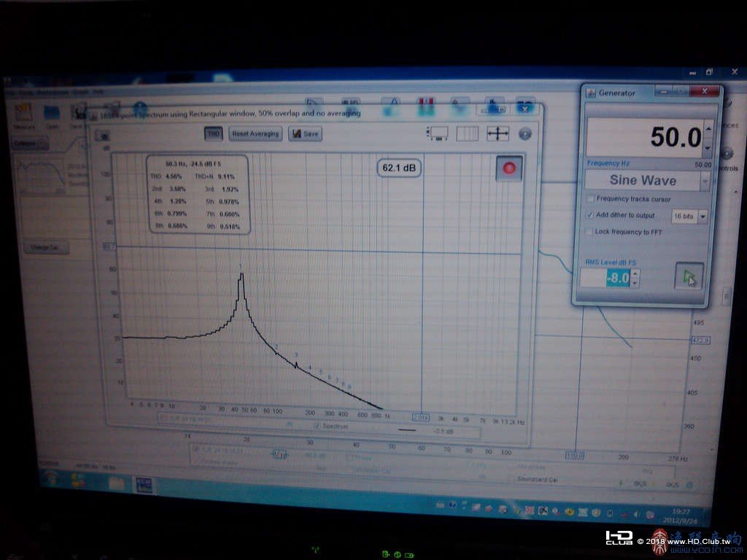Start the generator with the green play button

[689, 276]
